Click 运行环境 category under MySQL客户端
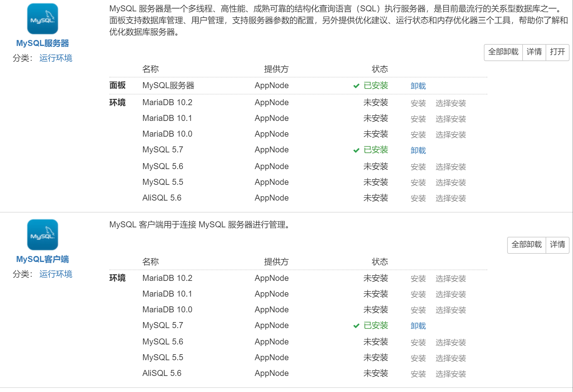The height and width of the screenshot is (392, 573). pyautogui.click(x=56, y=274)
